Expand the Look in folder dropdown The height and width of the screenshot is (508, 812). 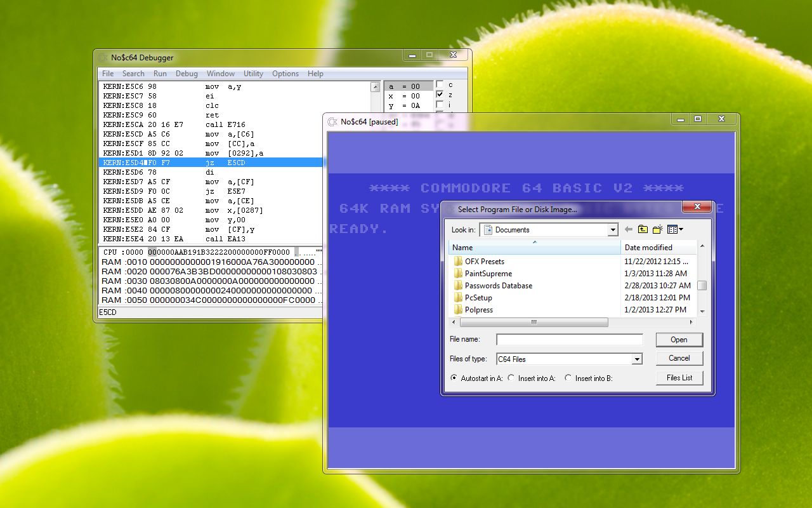coord(612,230)
